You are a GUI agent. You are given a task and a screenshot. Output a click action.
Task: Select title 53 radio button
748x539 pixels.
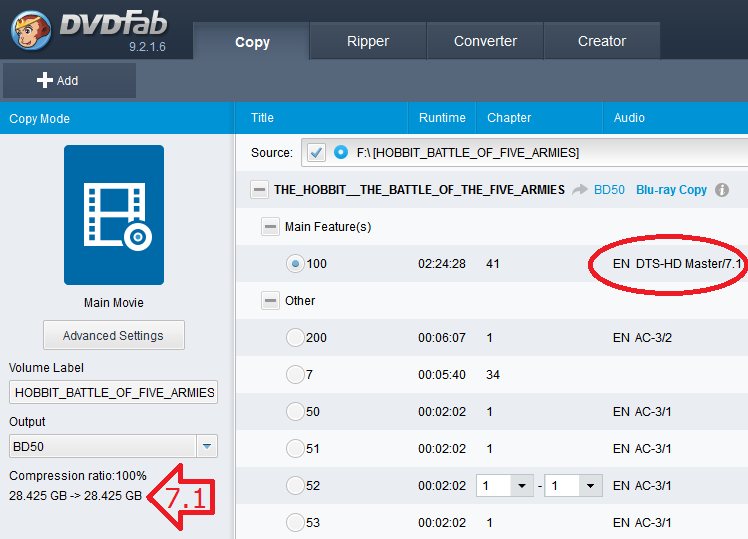click(x=295, y=522)
